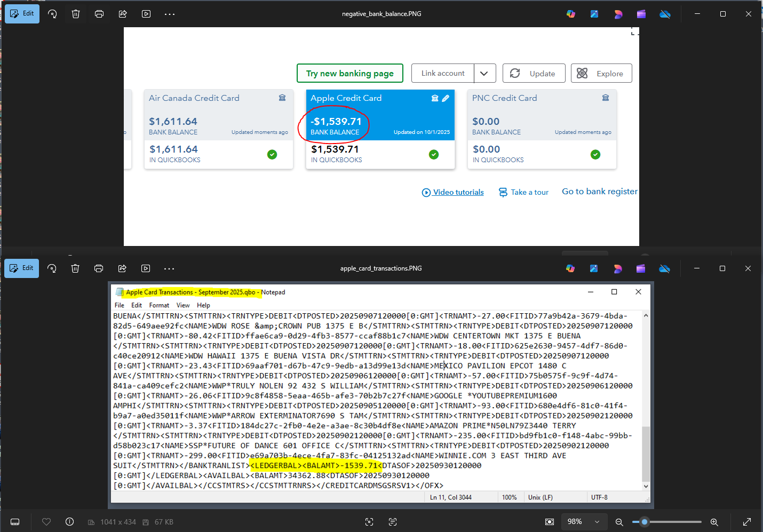This screenshot has width=763, height=532.
Task: Toggle the heart favorite icon
Action: pyautogui.click(x=46, y=522)
